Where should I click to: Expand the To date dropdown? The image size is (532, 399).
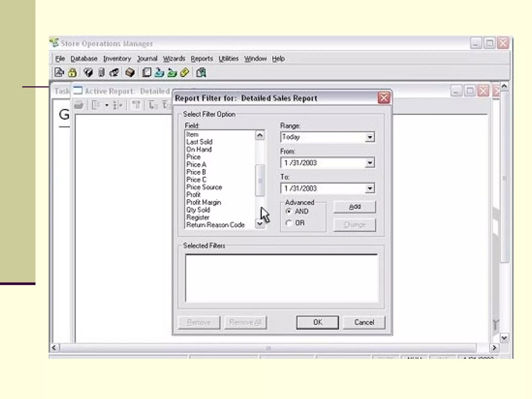pyautogui.click(x=370, y=188)
